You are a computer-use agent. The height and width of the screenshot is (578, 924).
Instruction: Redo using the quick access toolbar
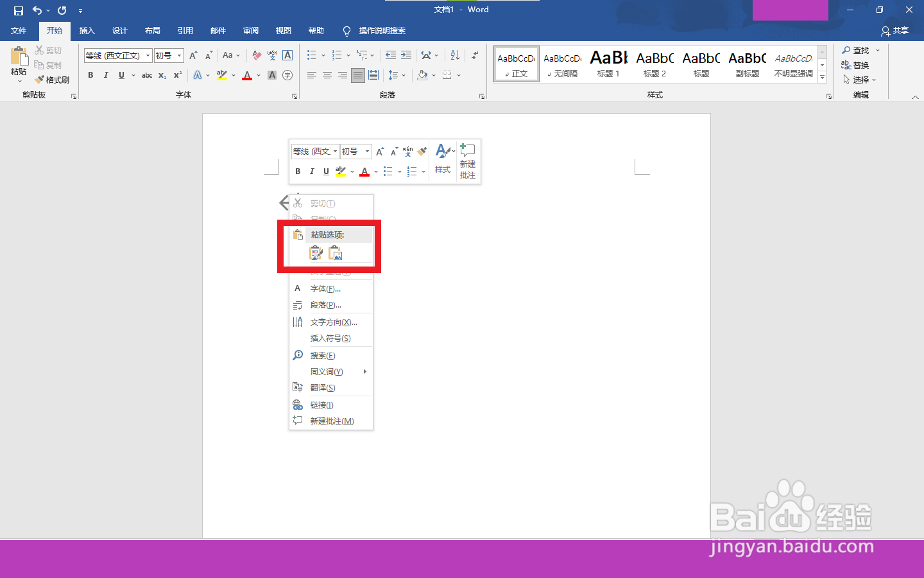62,10
